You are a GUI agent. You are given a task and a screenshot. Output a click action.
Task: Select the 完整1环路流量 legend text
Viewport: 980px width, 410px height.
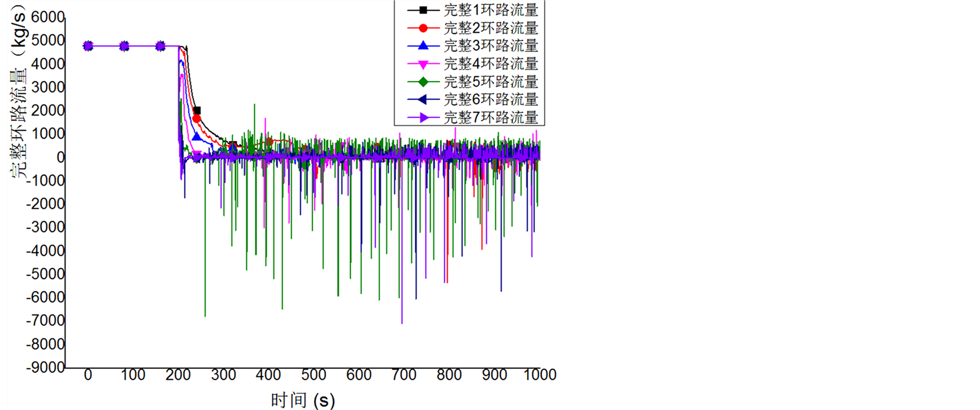click(x=491, y=10)
